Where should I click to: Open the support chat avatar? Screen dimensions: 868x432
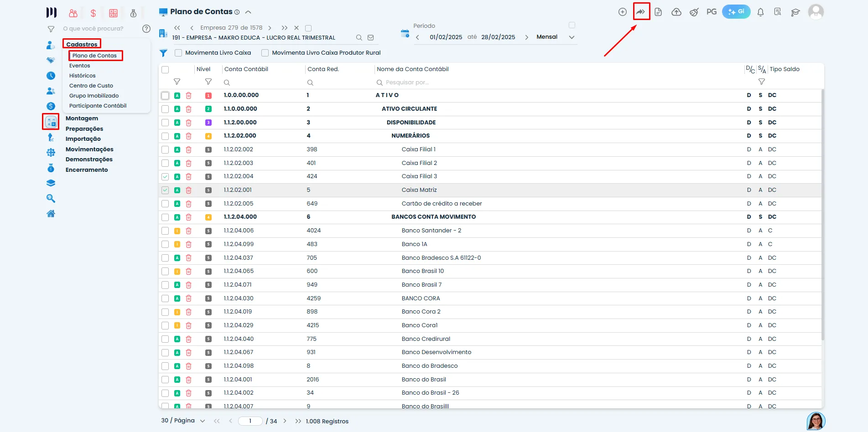point(816,421)
